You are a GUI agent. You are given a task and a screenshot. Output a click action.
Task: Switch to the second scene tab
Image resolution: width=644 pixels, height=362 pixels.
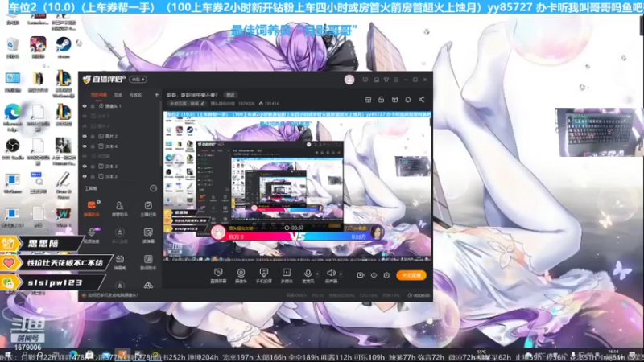click(118, 95)
